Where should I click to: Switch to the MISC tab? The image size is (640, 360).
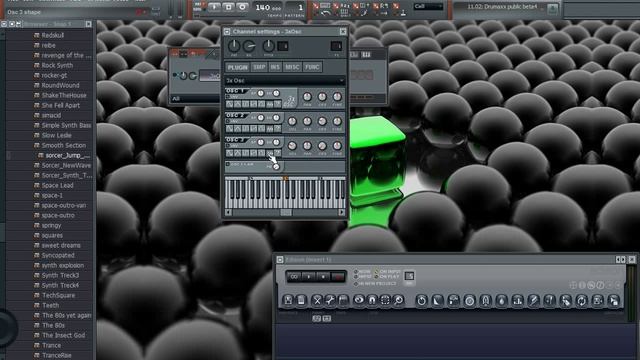tap(292, 67)
